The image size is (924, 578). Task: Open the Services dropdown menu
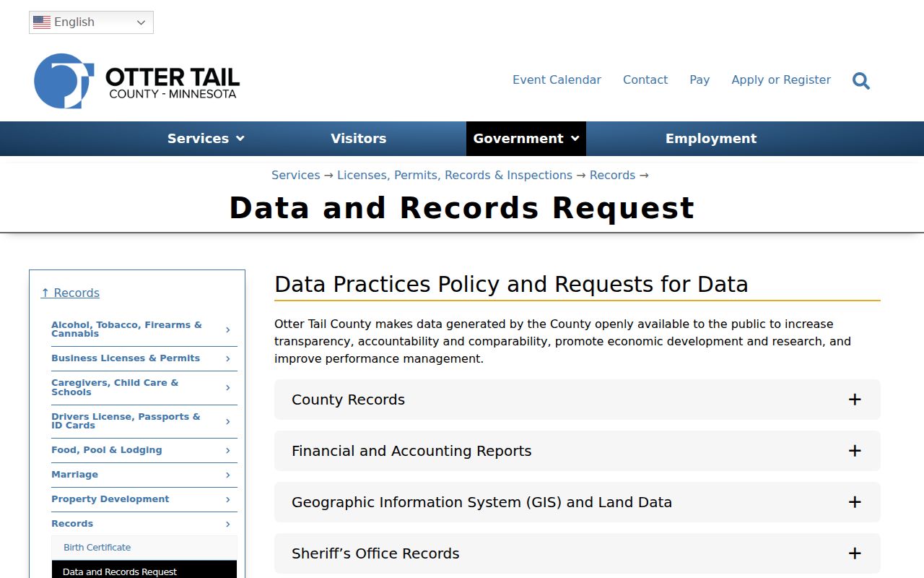(x=206, y=139)
